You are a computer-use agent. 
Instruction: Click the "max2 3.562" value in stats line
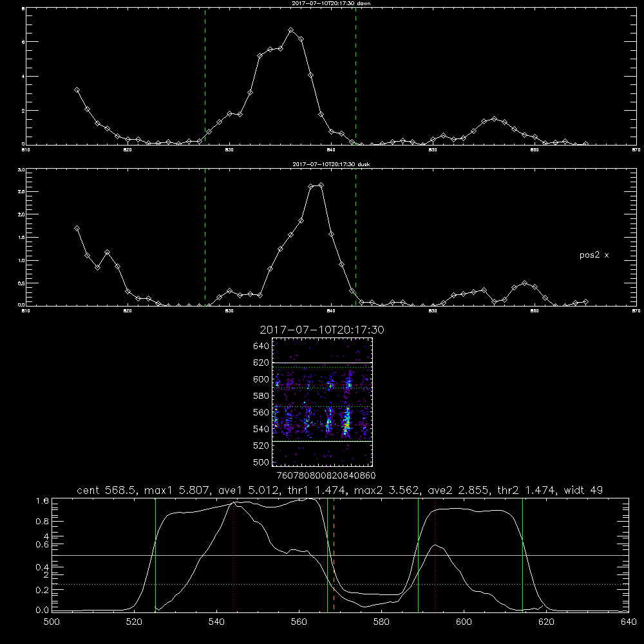pos(387,490)
